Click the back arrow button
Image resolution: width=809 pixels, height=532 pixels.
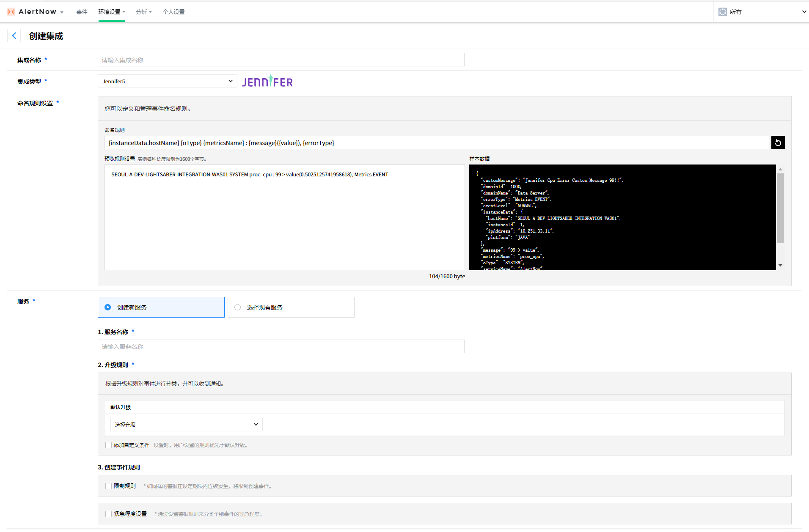14,36
